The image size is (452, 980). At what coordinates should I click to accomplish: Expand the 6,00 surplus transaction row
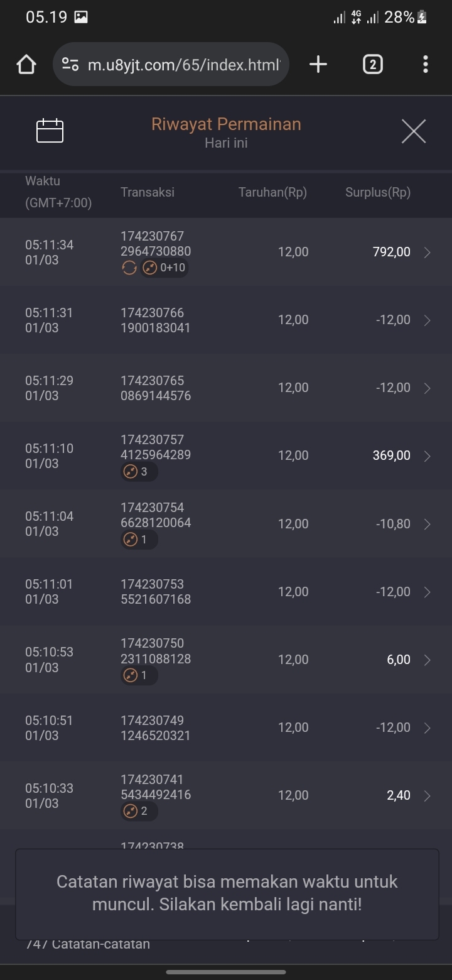428,660
